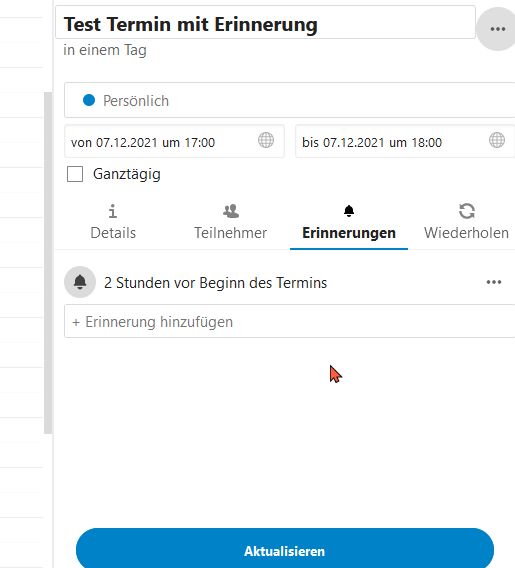Click the bell icon of the reminder
Image resolution: width=515 pixels, height=568 pixels.
[80, 282]
